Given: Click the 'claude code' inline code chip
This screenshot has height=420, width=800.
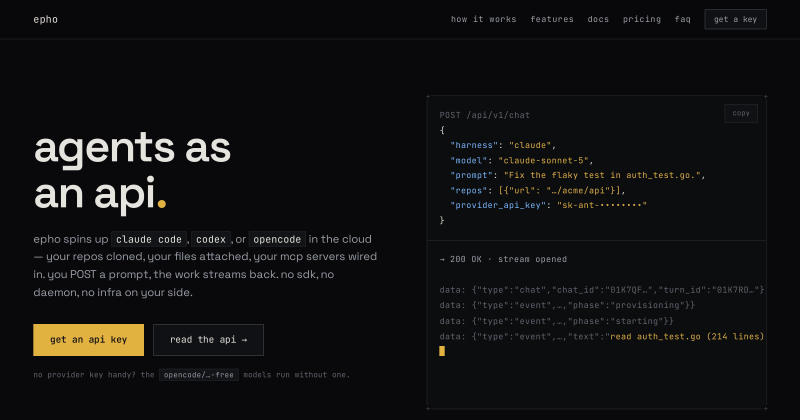Looking at the screenshot, I should (148, 239).
